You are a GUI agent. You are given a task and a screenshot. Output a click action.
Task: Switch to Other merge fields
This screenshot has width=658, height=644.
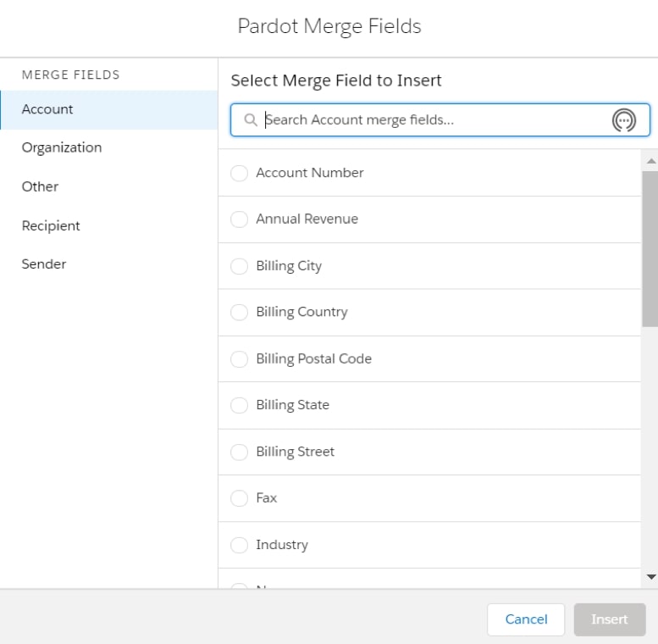(x=109, y=186)
